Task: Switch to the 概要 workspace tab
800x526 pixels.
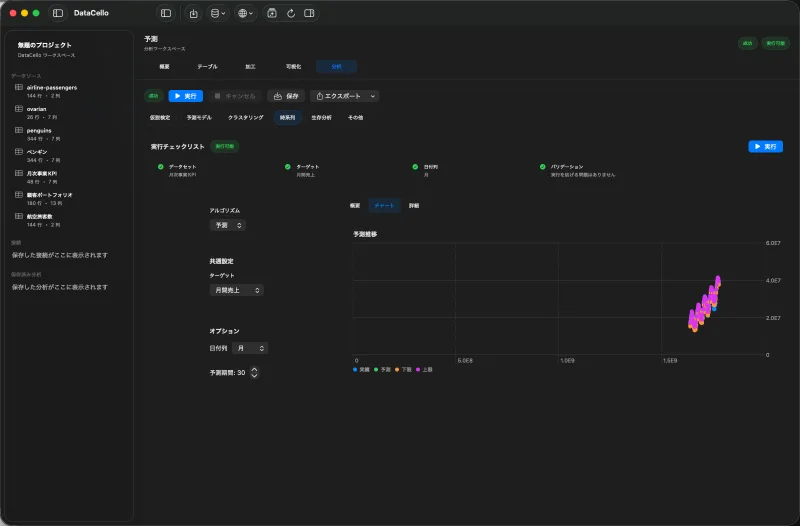Action: [164, 66]
